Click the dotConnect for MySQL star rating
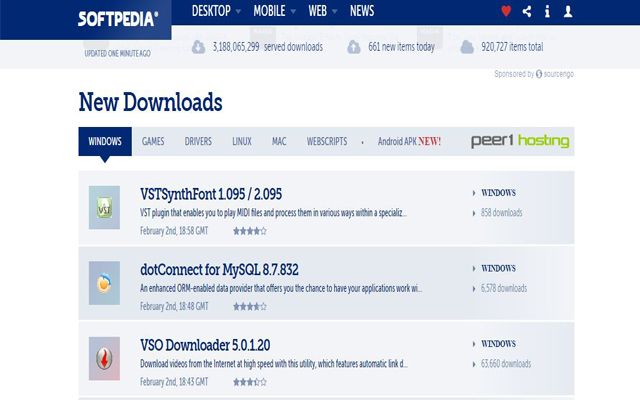 (x=250, y=307)
